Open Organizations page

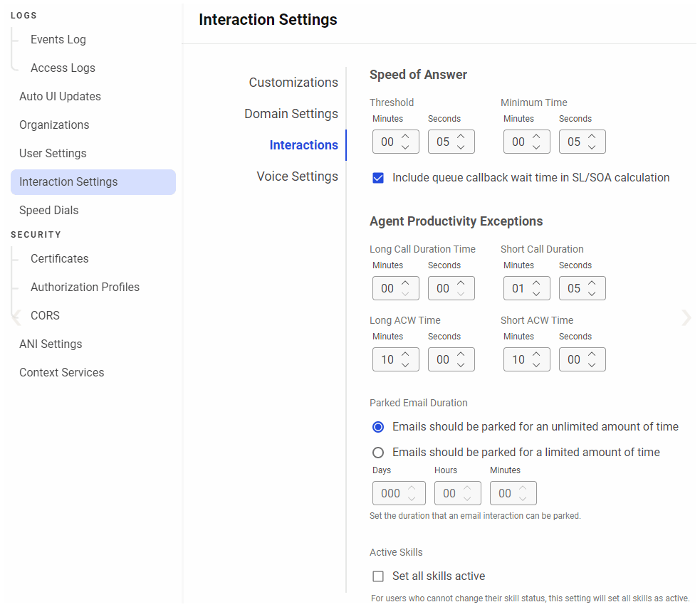(x=54, y=125)
